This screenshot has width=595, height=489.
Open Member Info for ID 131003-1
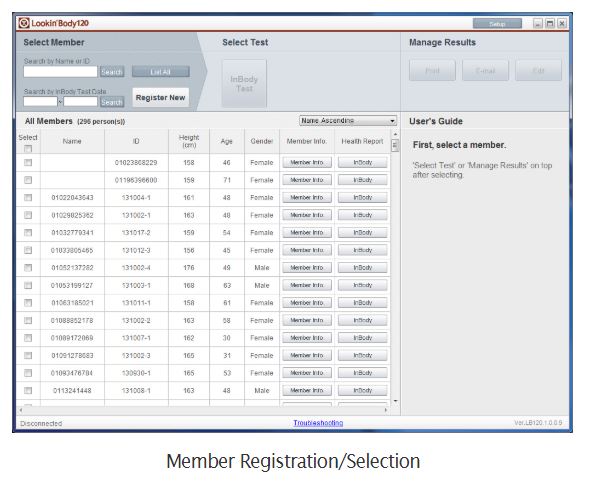307,285
